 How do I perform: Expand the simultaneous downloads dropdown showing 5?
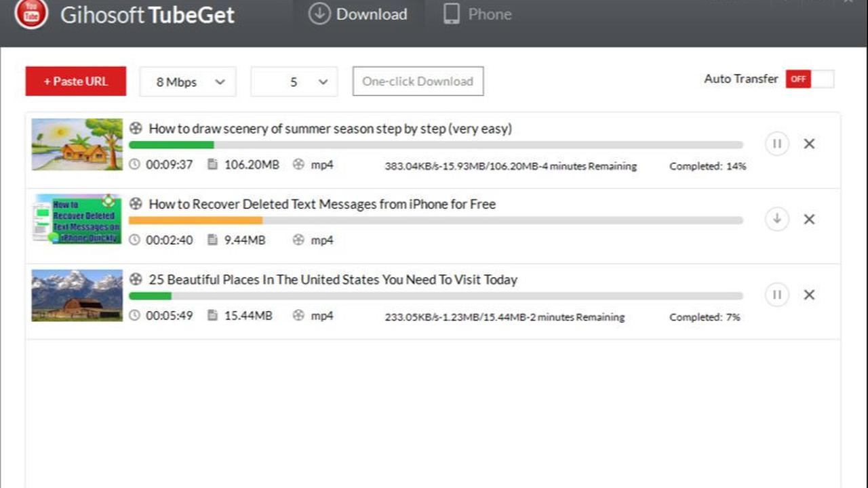294,82
